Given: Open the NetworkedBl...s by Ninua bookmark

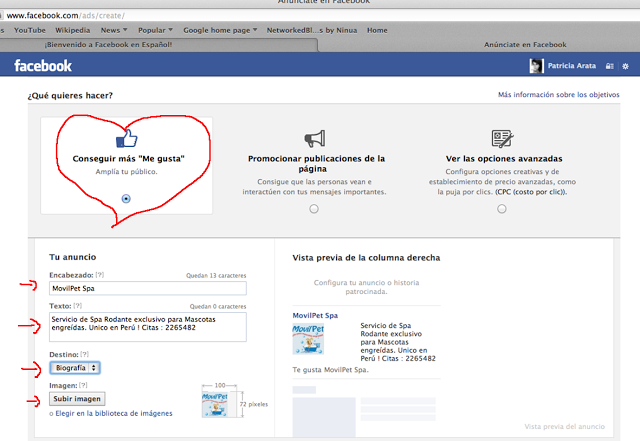Looking at the screenshot, I should (x=312, y=30).
